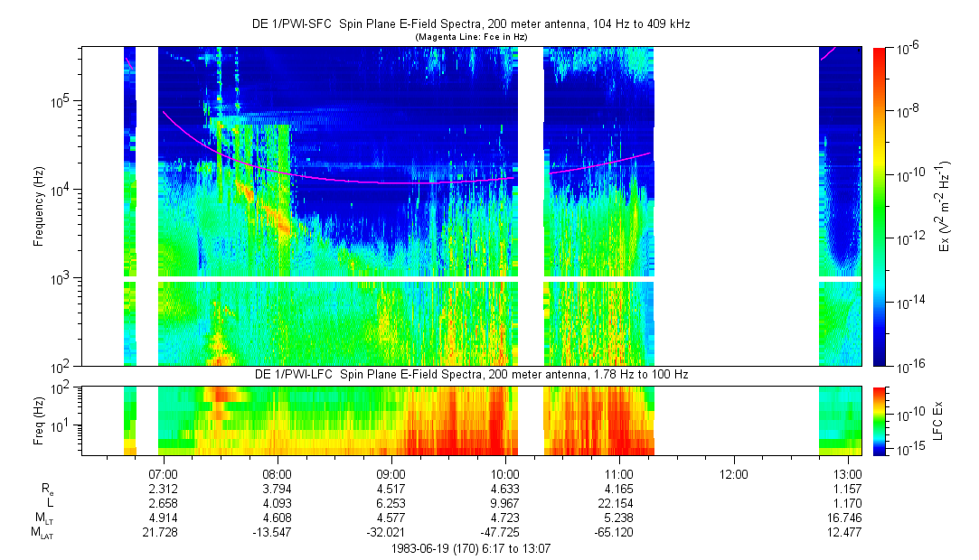Click the Re value 4.517
Viewport: 979px width, 560px height.
(391, 489)
